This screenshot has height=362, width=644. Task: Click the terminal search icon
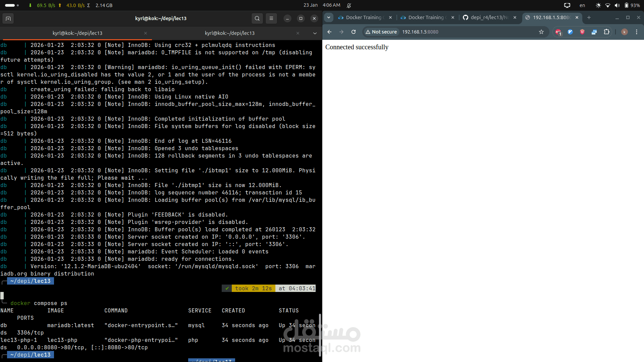pyautogui.click(x=257, y=18)
